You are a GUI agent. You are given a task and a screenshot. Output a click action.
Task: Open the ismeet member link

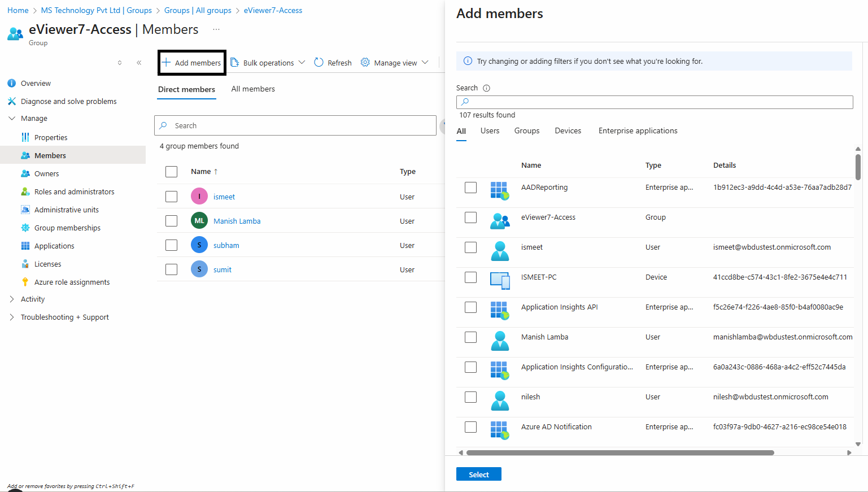(x=224, y=197)
